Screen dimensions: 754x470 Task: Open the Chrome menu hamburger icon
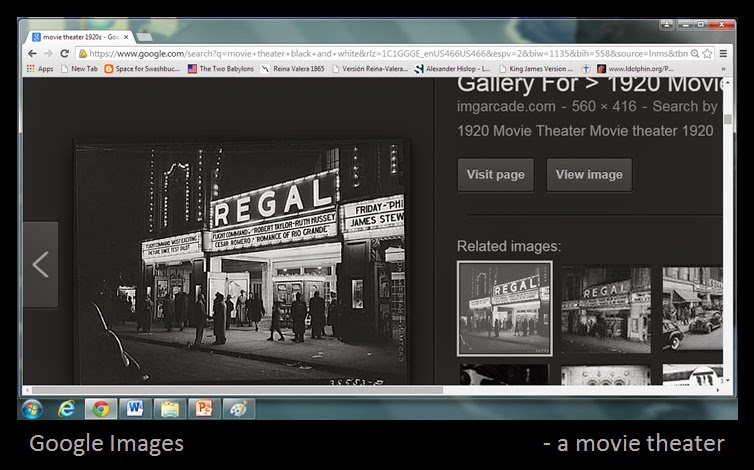(723, 54)
